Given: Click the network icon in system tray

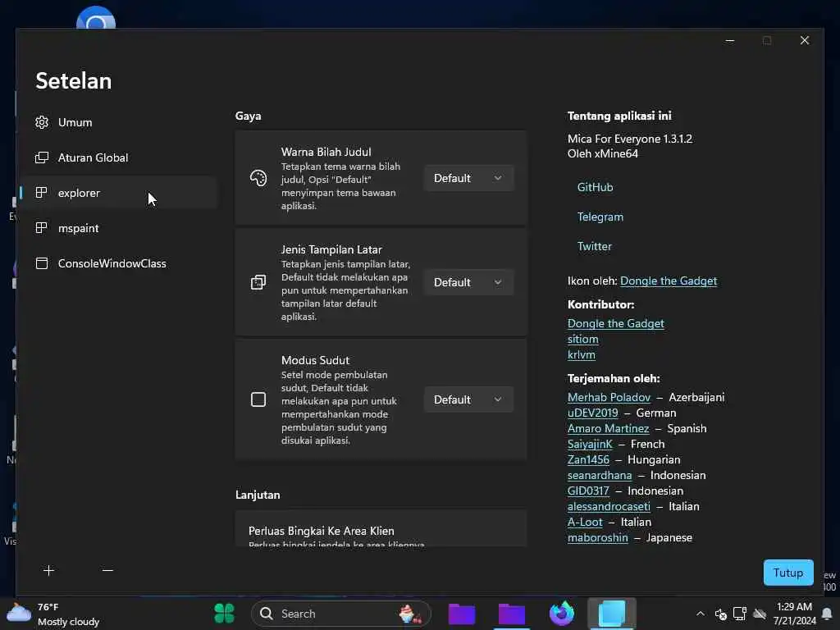Looking at the screenshot, I should click(739, 614).
